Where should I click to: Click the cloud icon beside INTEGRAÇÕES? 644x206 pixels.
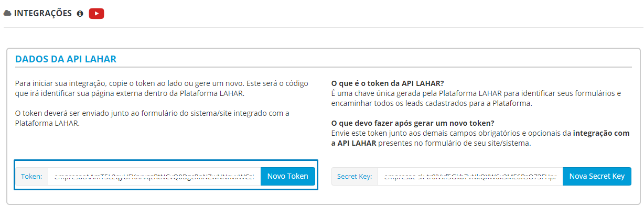[x=7, y=14]
